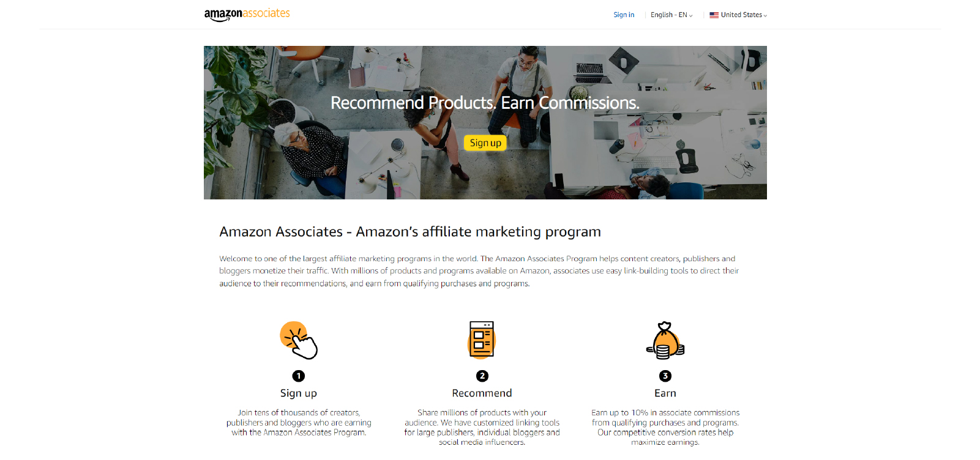Click the Recommend document icon
This screenshot has height=460, width=980.
coord(482,339)
